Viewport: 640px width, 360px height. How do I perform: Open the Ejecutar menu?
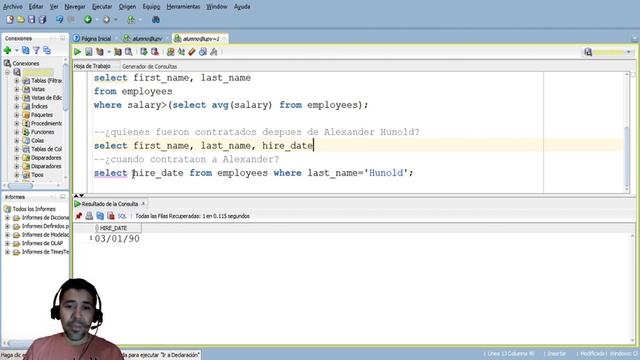point(102,7)
